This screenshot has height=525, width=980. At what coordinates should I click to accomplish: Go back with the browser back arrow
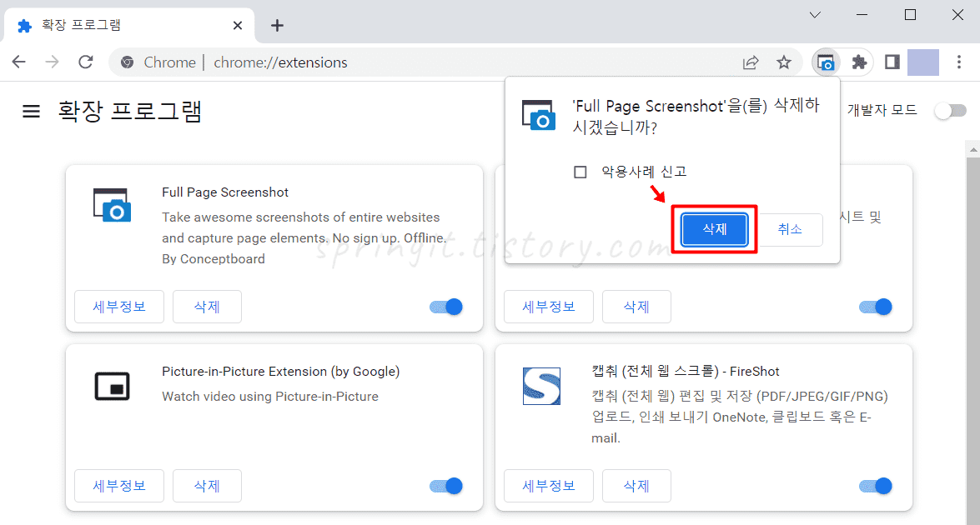pos(18,62)
